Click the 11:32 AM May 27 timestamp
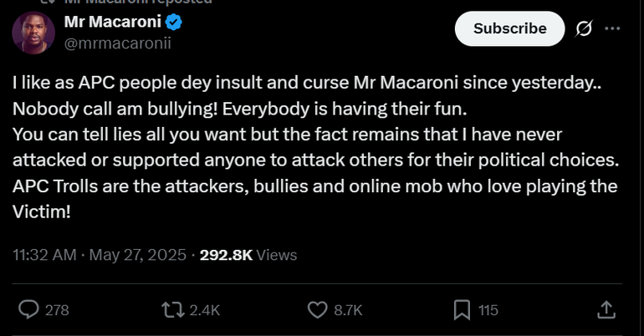Viewport: 644px width, 336px height. [x=99, y=255]
